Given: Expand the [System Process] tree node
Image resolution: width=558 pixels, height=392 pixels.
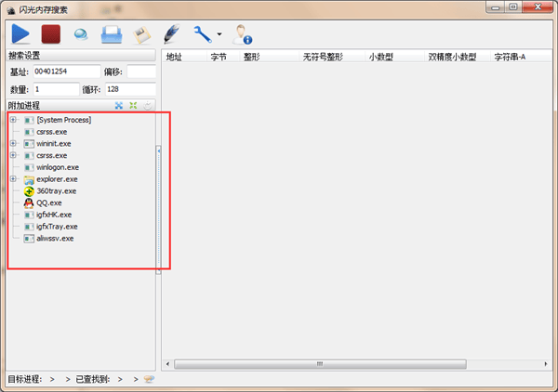Looking at the screenshot, I should (12, 120).
